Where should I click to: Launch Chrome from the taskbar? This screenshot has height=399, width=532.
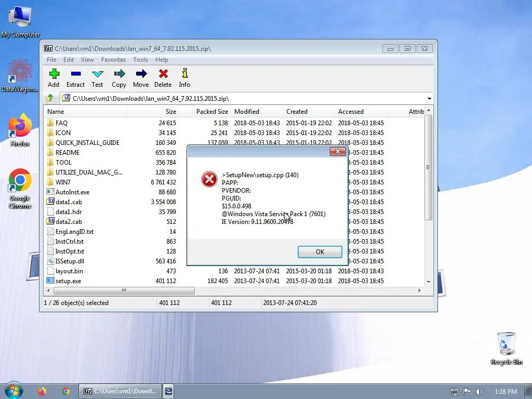pos(66,391)
